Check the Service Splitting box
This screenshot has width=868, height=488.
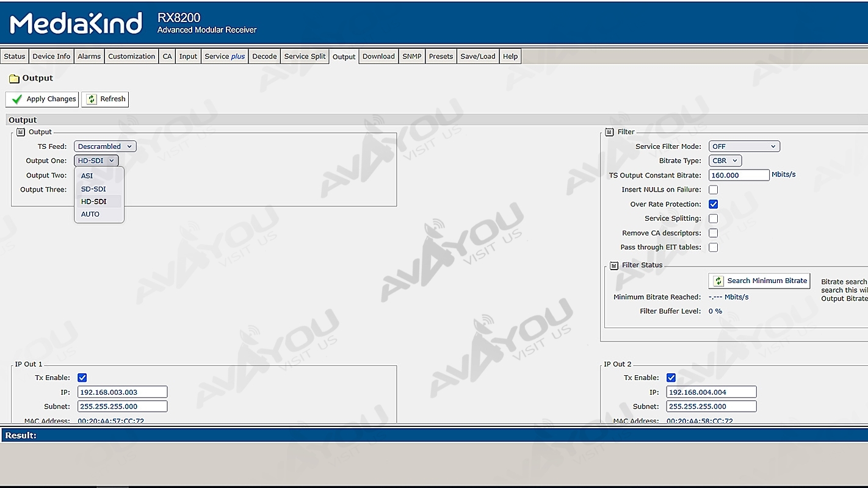[x=713, y=218]
